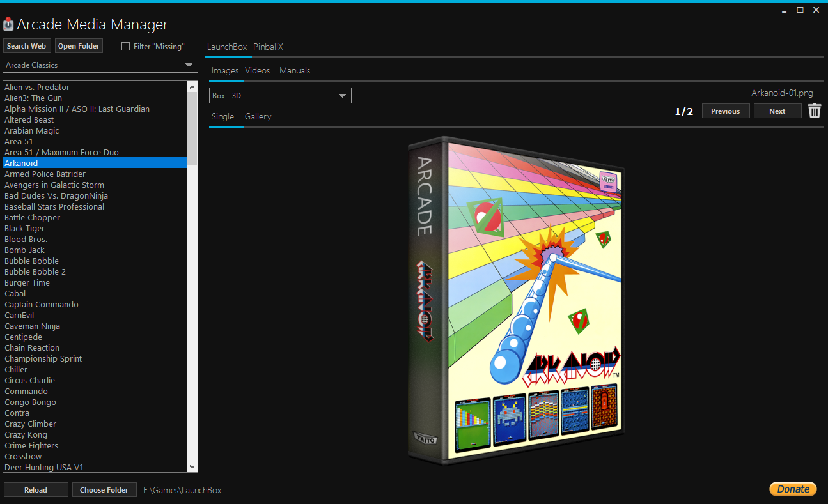The width and height of the screenshot is (828, 504).
Task: Select Black Tiger in list
Action: click(95, 229)
